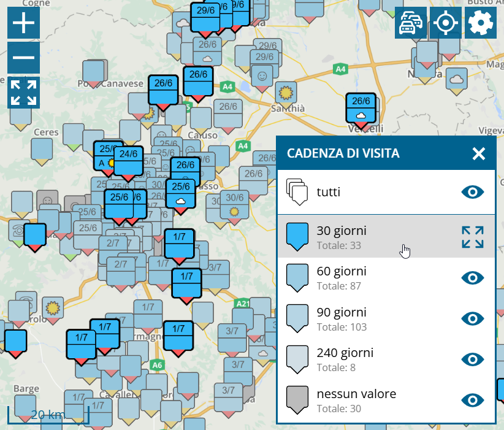This screenshot has height=430, width=504.
Task: Hide the 60 giorni markers
Action: click(473, 278)
